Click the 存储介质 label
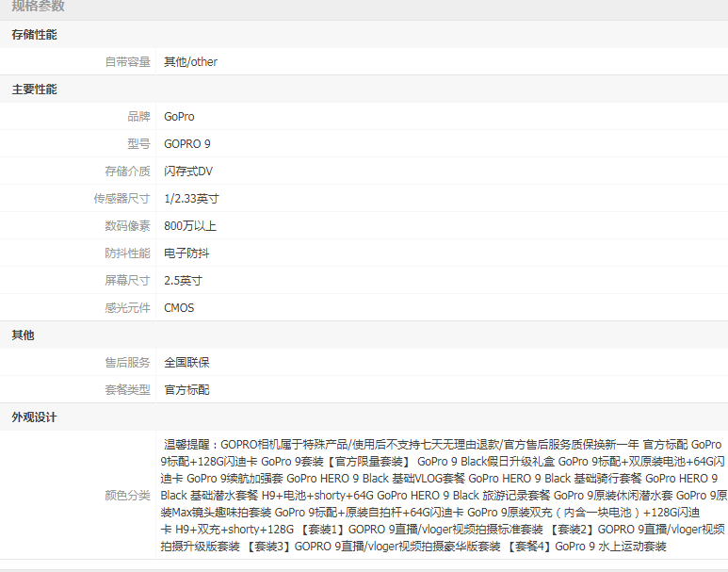728x572 pixels. point(128,172)
